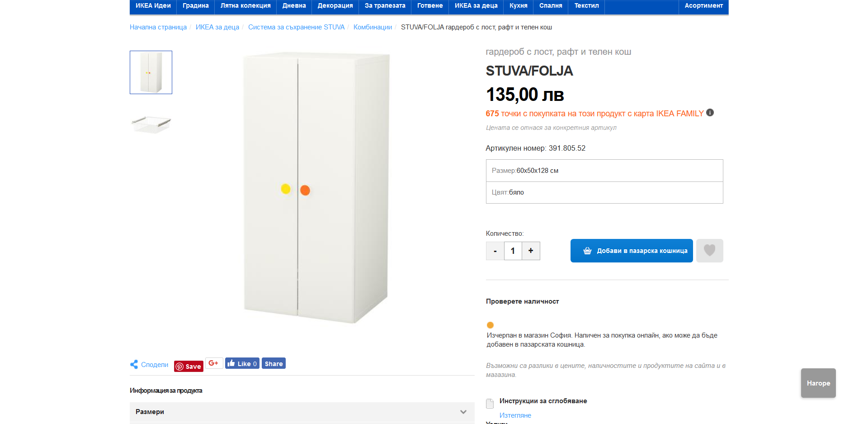Add product to shopping cart
Image resolution: width=868 pixels, height=424 pixels.
tap(632, 251)
